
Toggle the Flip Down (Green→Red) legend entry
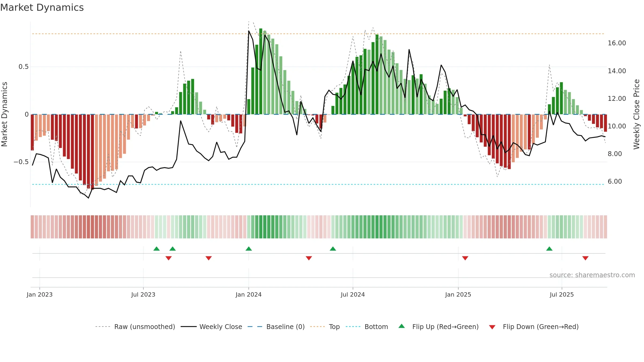pos(534,327)
